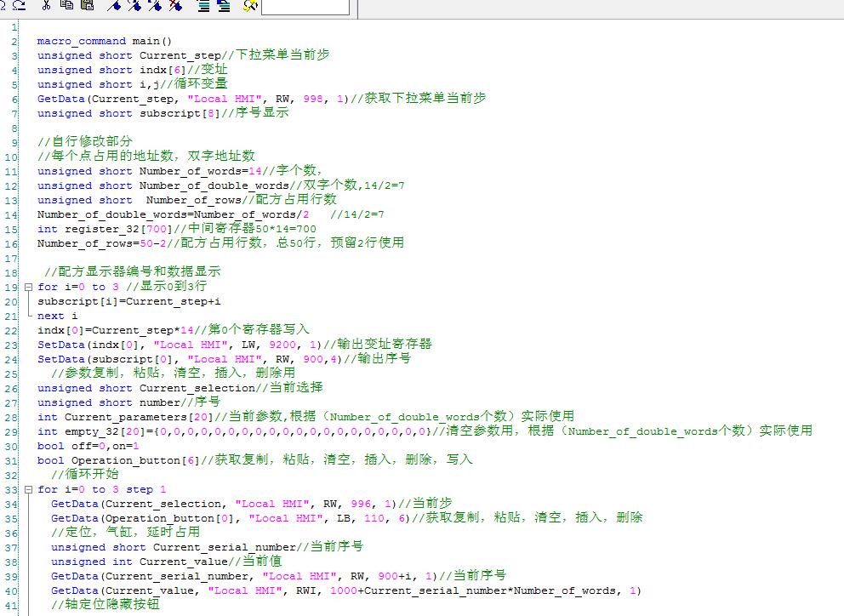The image size is (844, 616).
Task: Click into the toolbar search text box
Action: pyautogui.click(x=305, y=7)
